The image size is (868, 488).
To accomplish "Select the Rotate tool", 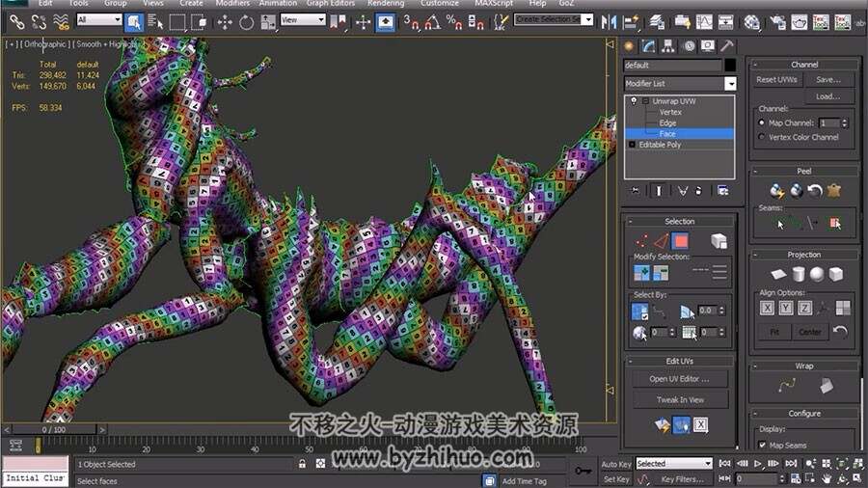I will click(246, 22).
